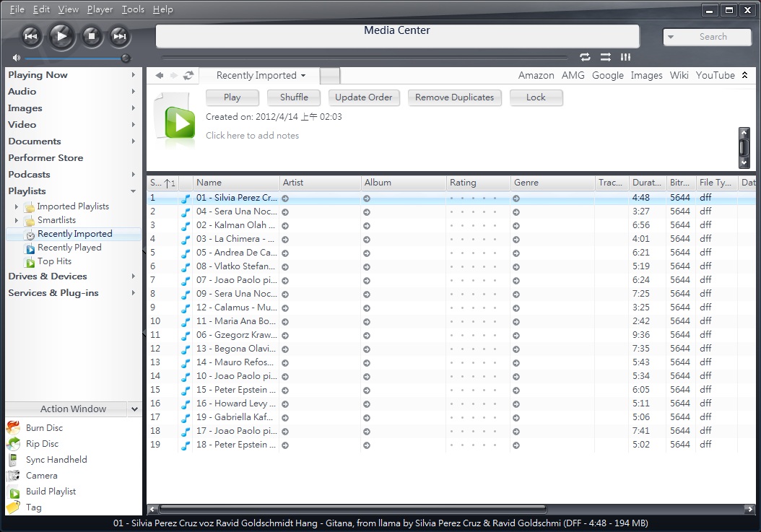761x532 pixels.
Task: Click the Remove Duplicates button
Action: tap(454, 97)
